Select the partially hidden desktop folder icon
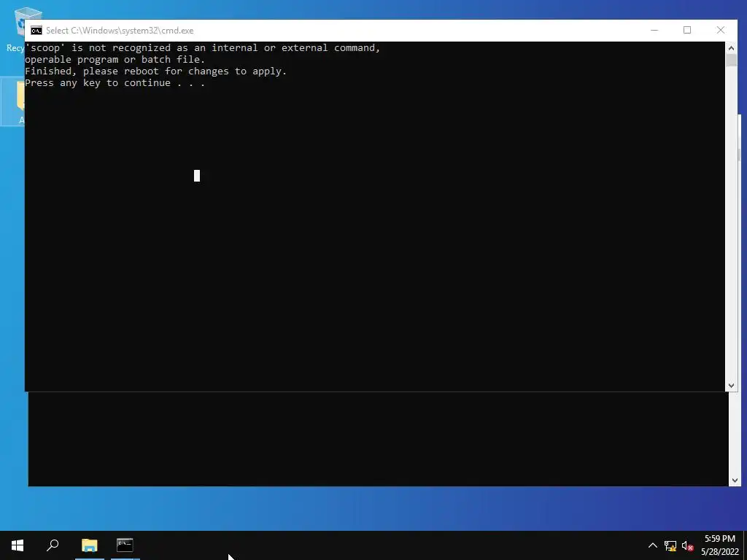747x560 pixels. coord(13,101)
